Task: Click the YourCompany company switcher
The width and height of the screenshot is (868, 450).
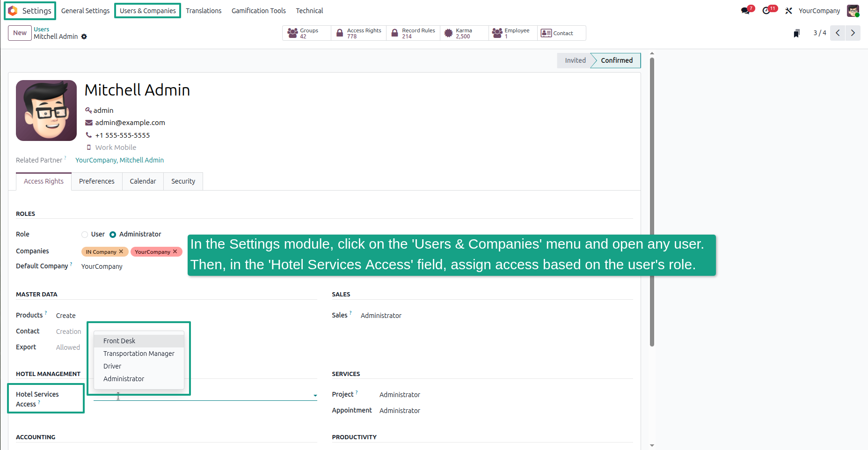Action: 819,11
